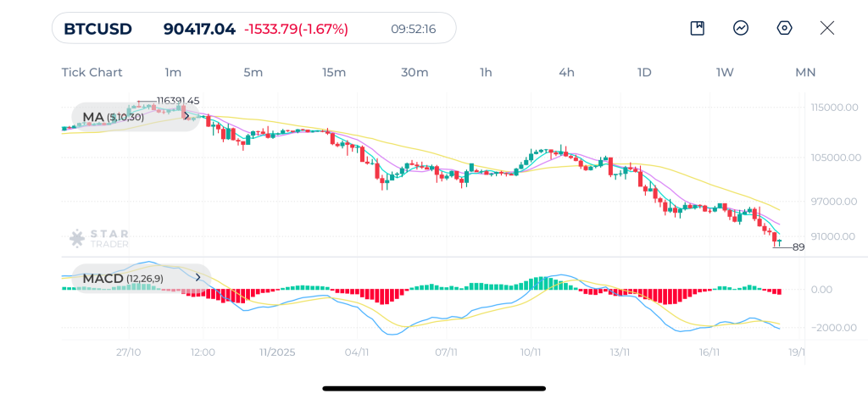Viewport: 868px width, 399px height.
Task: Switch to the 15m timeframe
Action: (334, 72)
